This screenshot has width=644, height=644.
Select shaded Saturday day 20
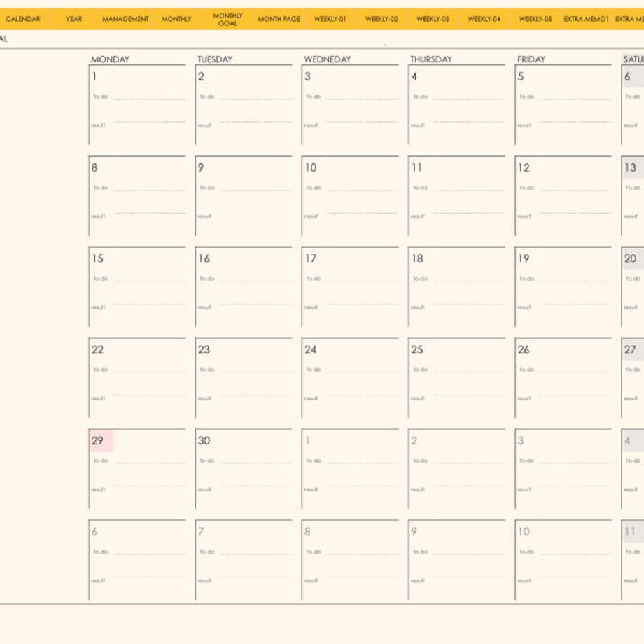[x=631, y=259]
